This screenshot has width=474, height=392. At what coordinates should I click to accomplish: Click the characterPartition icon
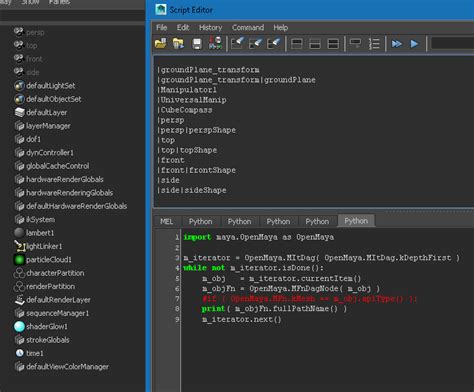[19, 273]
